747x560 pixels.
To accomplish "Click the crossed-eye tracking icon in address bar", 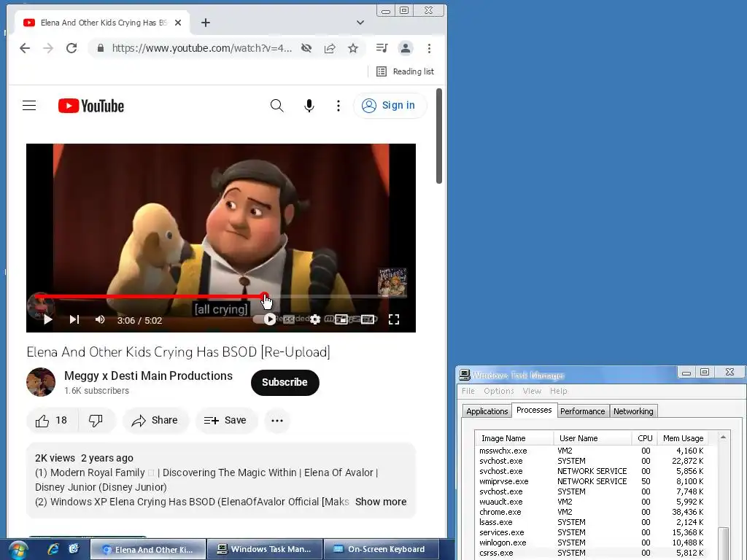I will (306, 48).
